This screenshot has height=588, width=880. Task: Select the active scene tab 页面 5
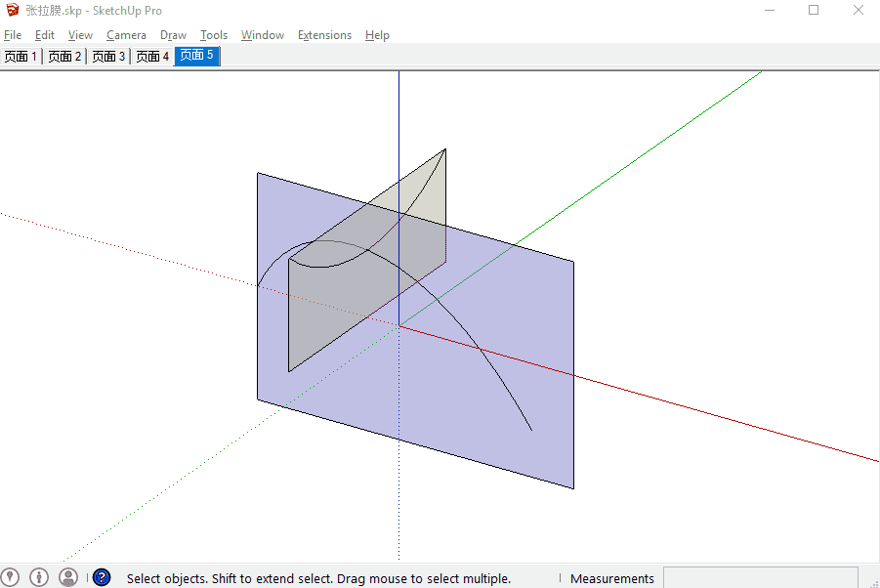coord(197,56)
